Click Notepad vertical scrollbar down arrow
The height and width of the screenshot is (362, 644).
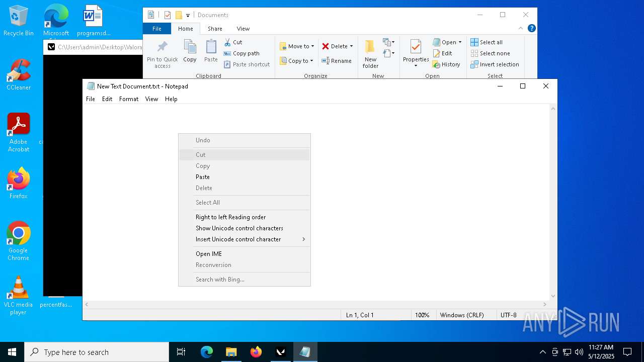(553, 296)
